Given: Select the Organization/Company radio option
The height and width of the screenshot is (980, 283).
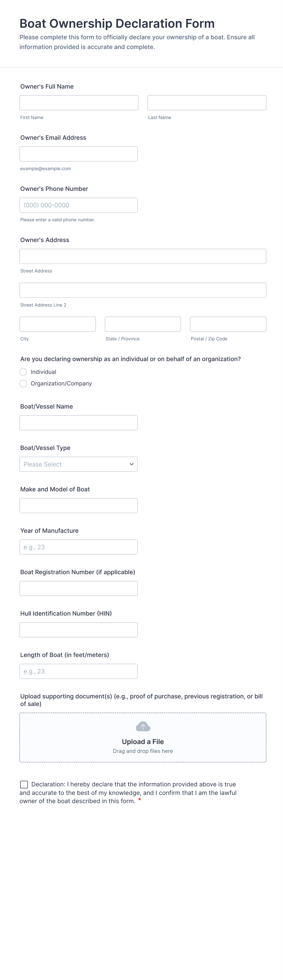Looking at the screenshot, I should (x=24, y=384).
